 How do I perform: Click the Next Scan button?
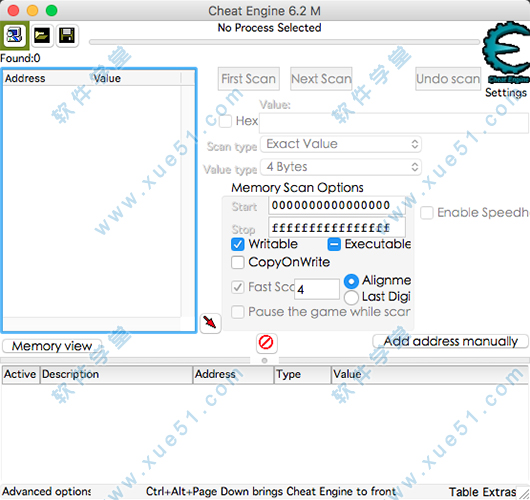coord(321,79)
